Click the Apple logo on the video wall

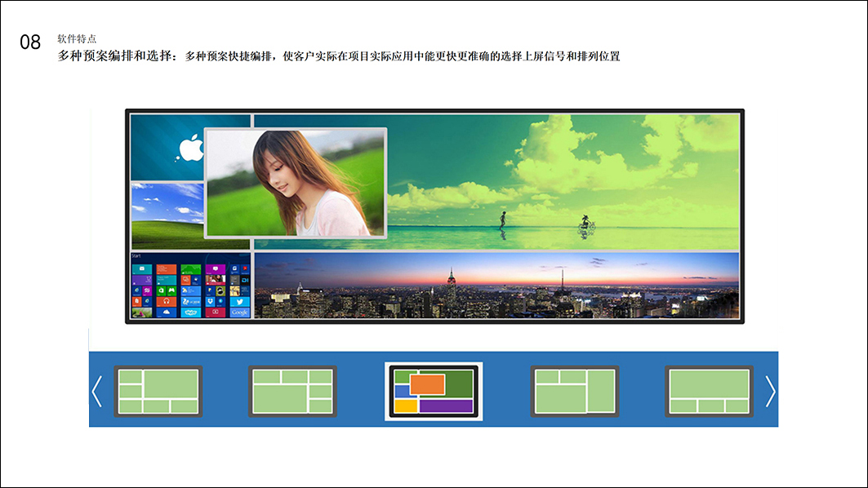[189, 148]
